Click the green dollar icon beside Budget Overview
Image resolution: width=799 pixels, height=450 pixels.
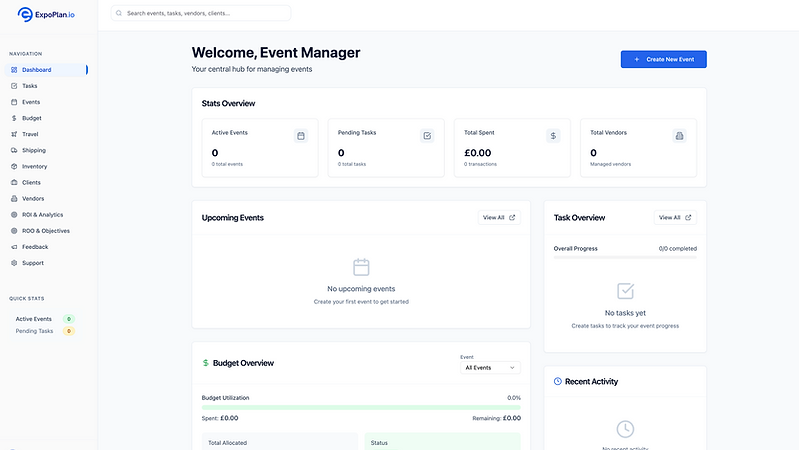click(205, 363)
